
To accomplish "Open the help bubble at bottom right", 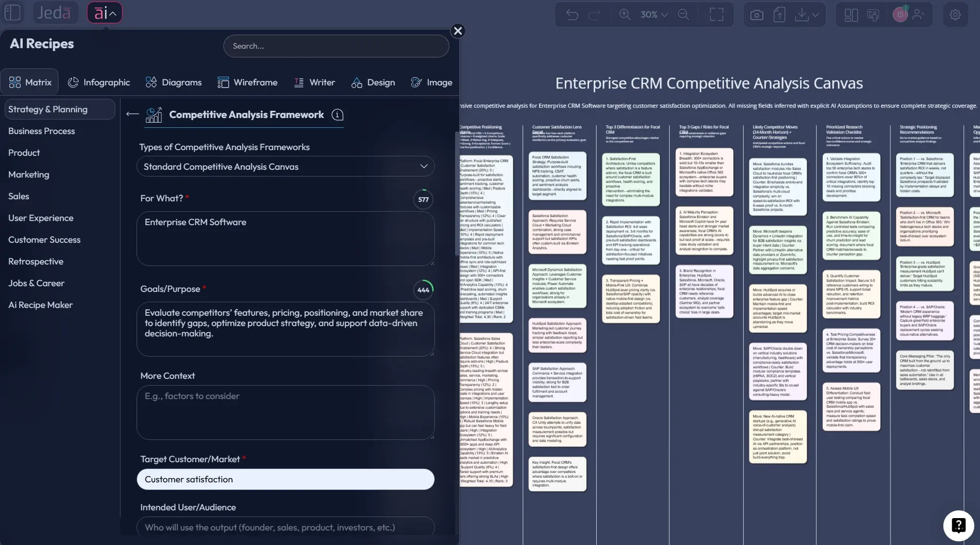I will [958, 525].
